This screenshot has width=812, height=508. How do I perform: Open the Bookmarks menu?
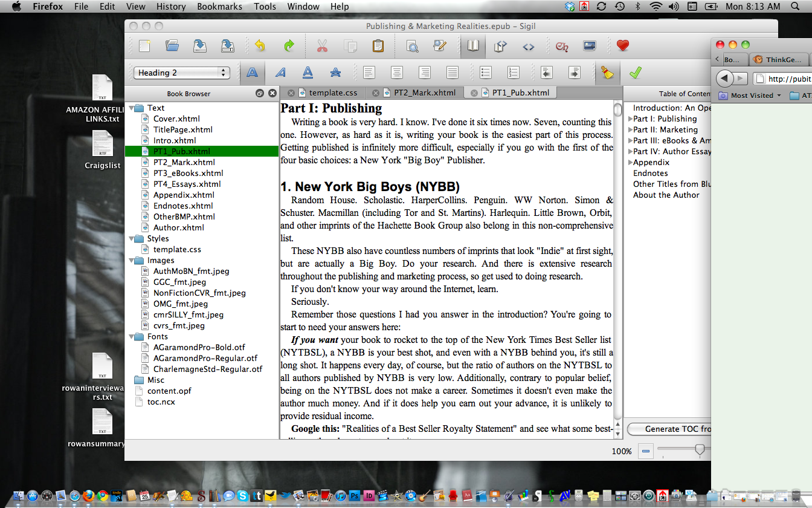(x=219, y=7)
